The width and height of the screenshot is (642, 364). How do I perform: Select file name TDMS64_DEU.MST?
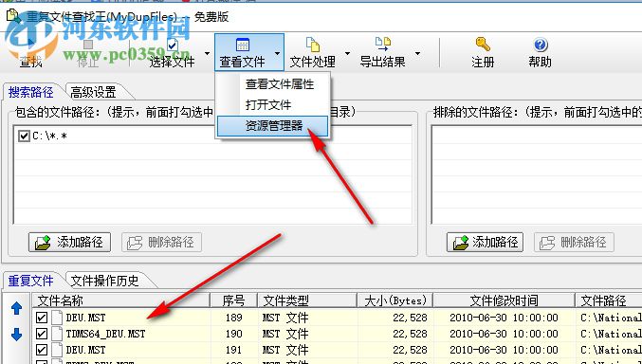tap(105, 334)
